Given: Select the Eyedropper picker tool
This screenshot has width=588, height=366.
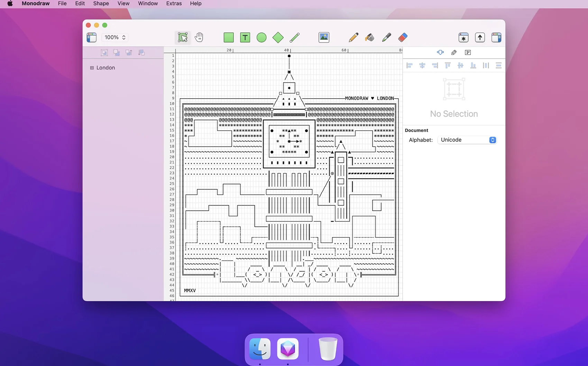Looking at the screenshot, I should 386,37.
